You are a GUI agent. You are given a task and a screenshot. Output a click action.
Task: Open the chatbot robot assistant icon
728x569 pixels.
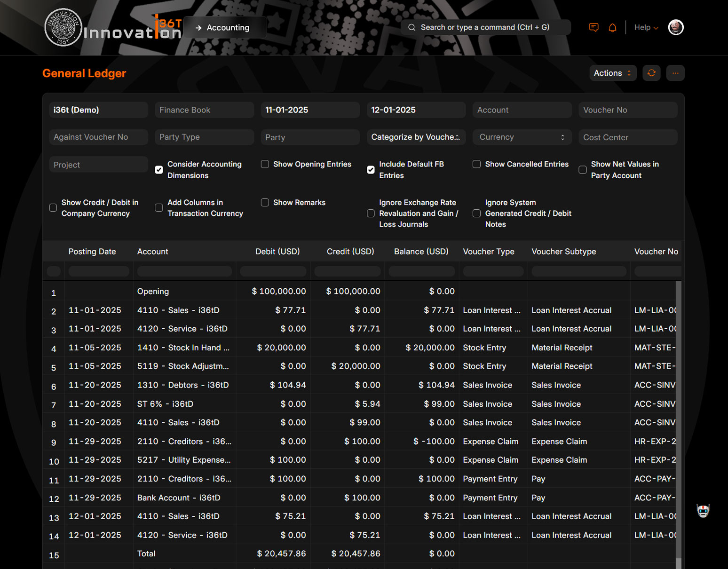[x=703, y=511]
